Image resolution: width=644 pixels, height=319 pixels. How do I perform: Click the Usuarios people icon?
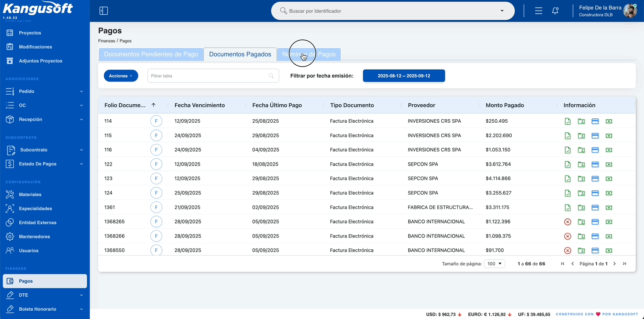point(10,251)
